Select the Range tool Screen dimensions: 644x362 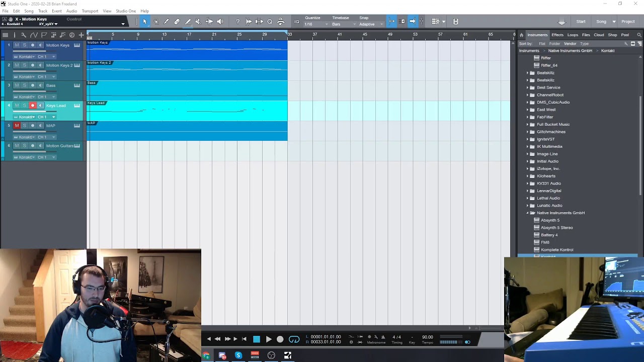click(156, 22)
